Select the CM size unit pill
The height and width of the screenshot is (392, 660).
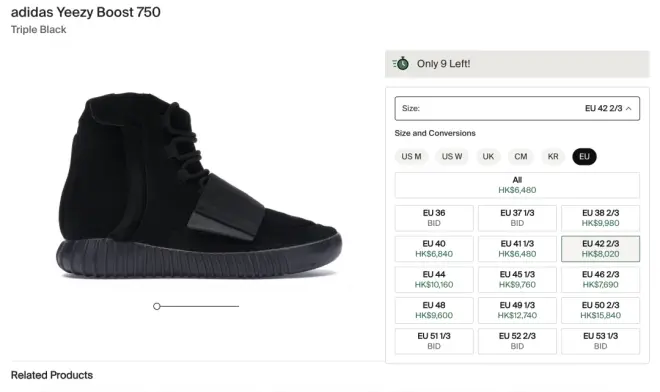521,157
